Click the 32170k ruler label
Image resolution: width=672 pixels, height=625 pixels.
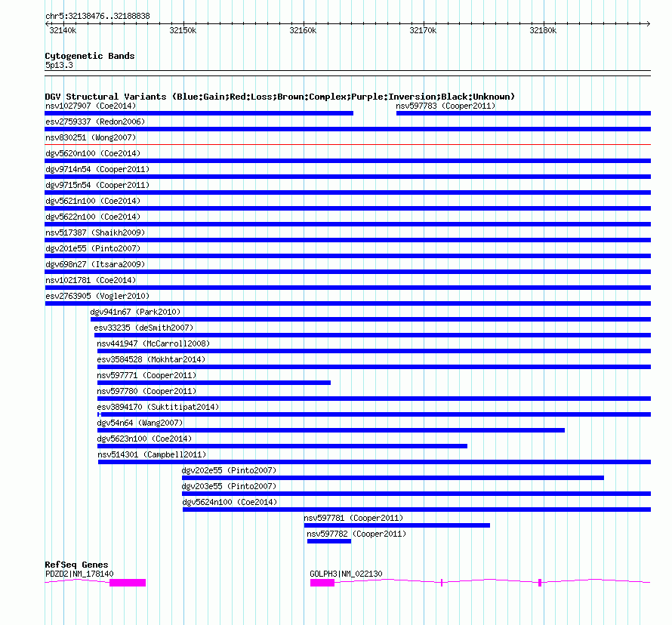click(423, 30)
